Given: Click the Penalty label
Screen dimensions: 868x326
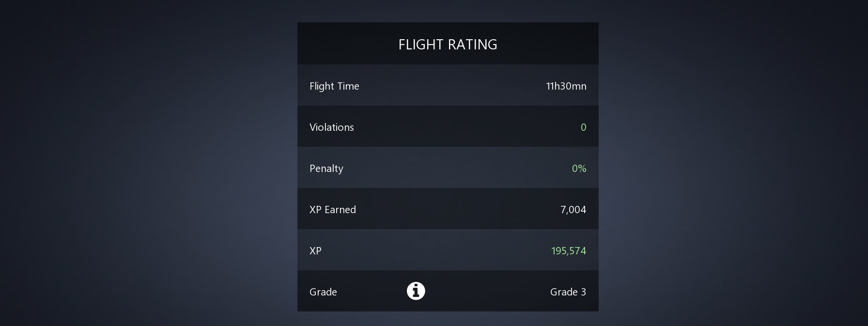Looking at the screenshot, I should point(326,168).
